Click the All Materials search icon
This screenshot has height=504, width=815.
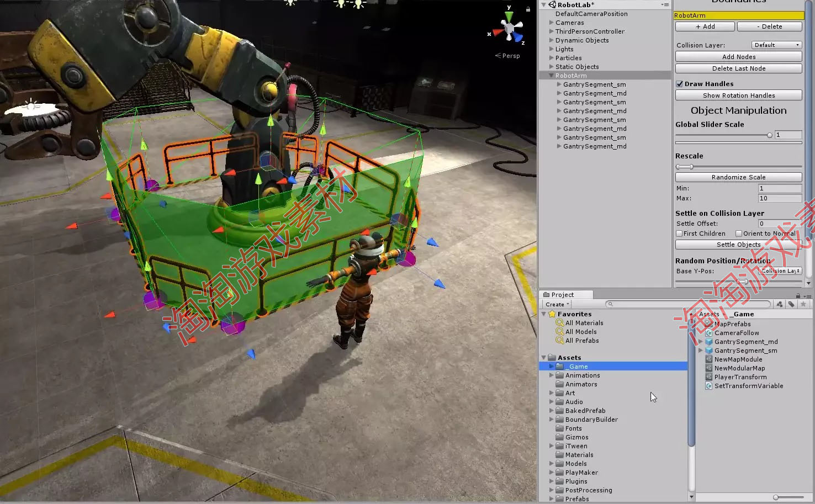[x=560, y=323]
